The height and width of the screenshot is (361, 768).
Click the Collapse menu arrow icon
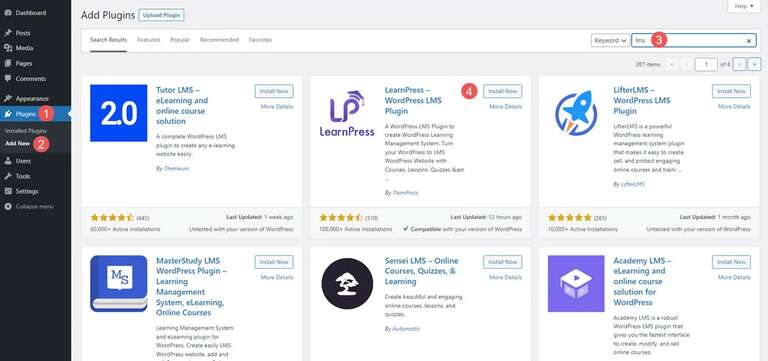[x=8, y=207]
